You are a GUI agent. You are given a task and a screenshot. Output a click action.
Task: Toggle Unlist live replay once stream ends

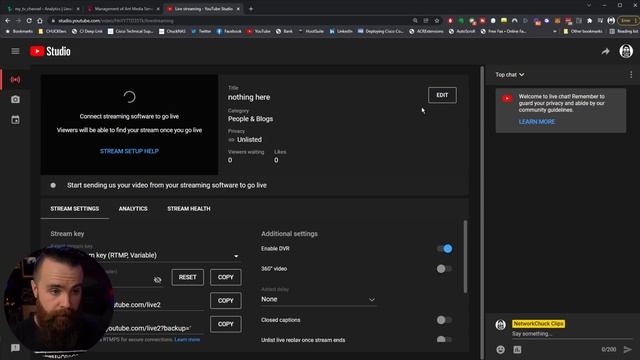pyautogui.click(x=444, y=340)
